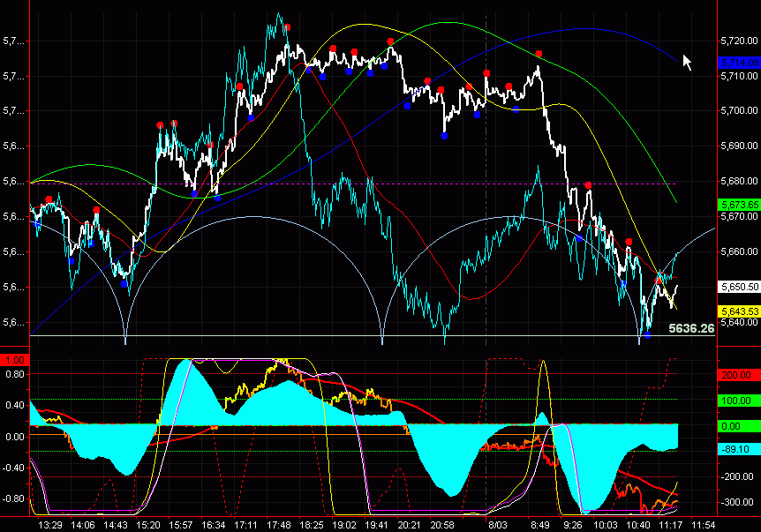Click the 11:17 time axis label
The width and height of the screenshot is (761, 532).
coord(670,525)
